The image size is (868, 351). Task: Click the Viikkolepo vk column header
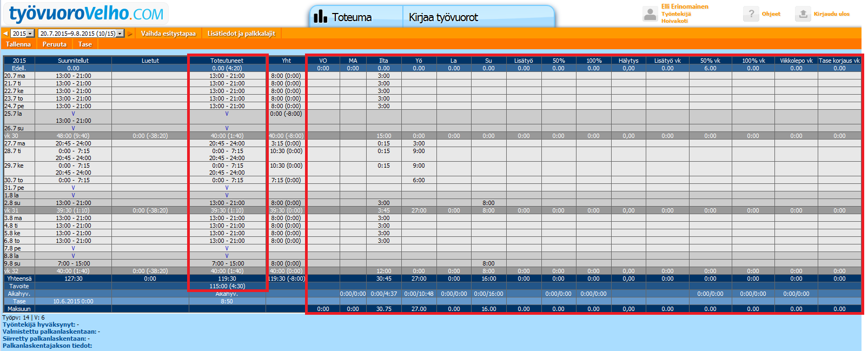[796, 61]
